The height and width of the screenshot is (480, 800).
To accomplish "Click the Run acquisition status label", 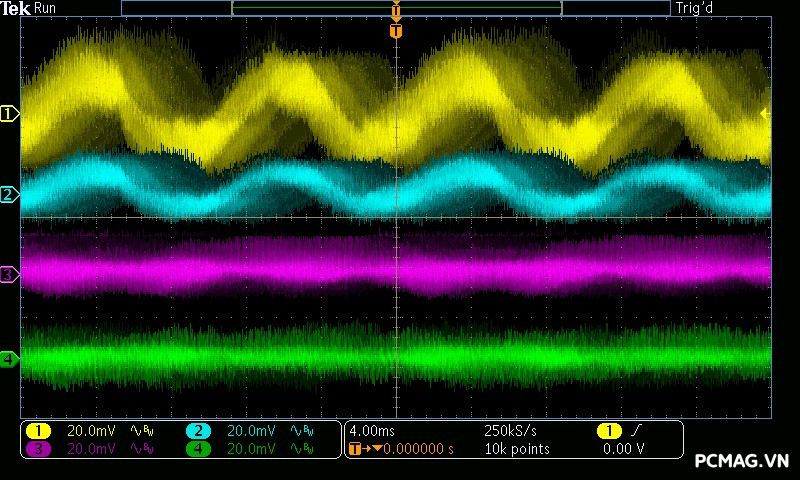I will point(46,8).
